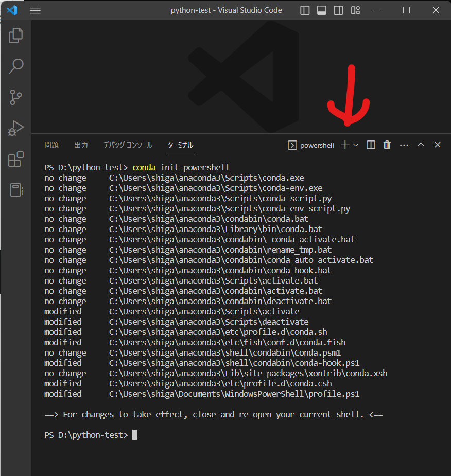
Task: Select the Search icon in the sidebar
Action: [x=15, y=66]
